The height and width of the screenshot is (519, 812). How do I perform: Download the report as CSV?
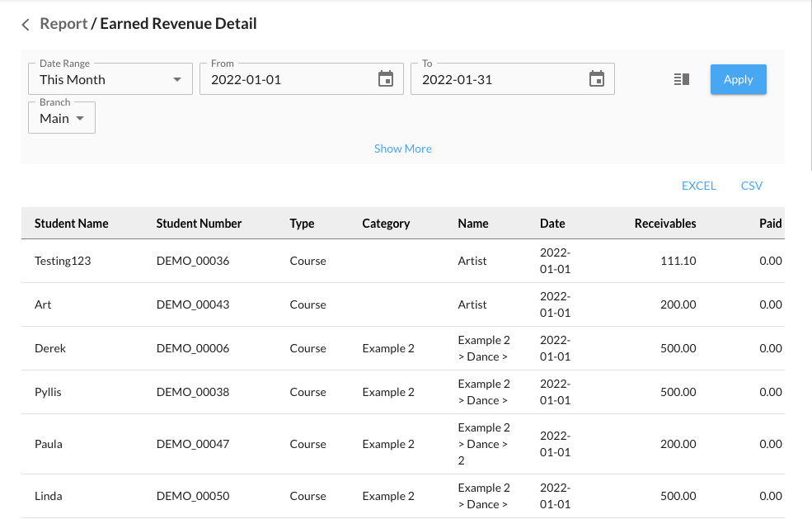coord(751,186)
